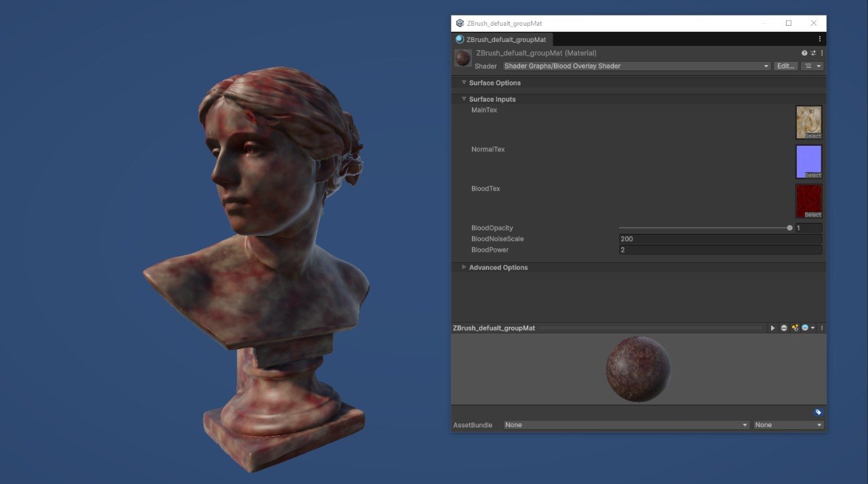This screenshot has width=868, height=484.
Task: Close the ZBrush_defualt_groupMat window
Action: [x=814, y=23]
